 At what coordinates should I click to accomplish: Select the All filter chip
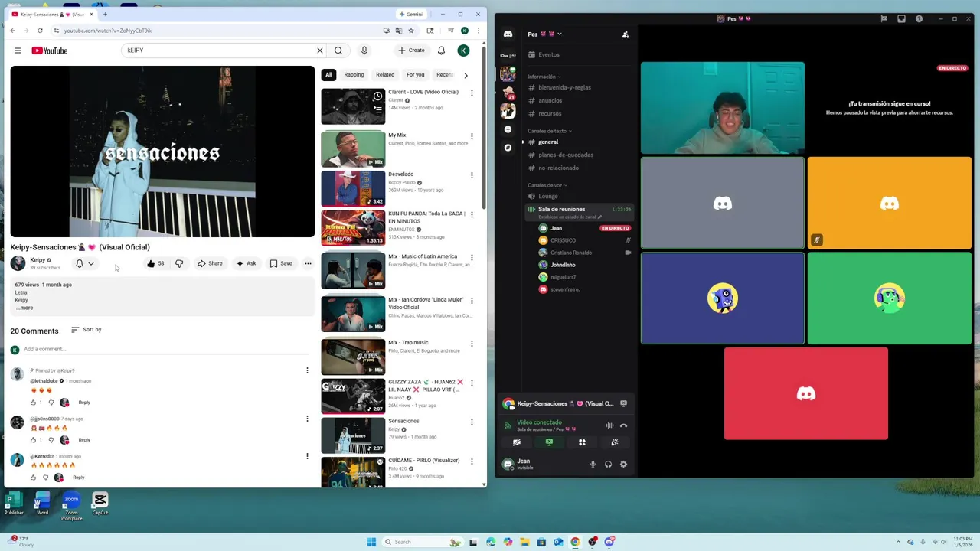coord(328,75)
